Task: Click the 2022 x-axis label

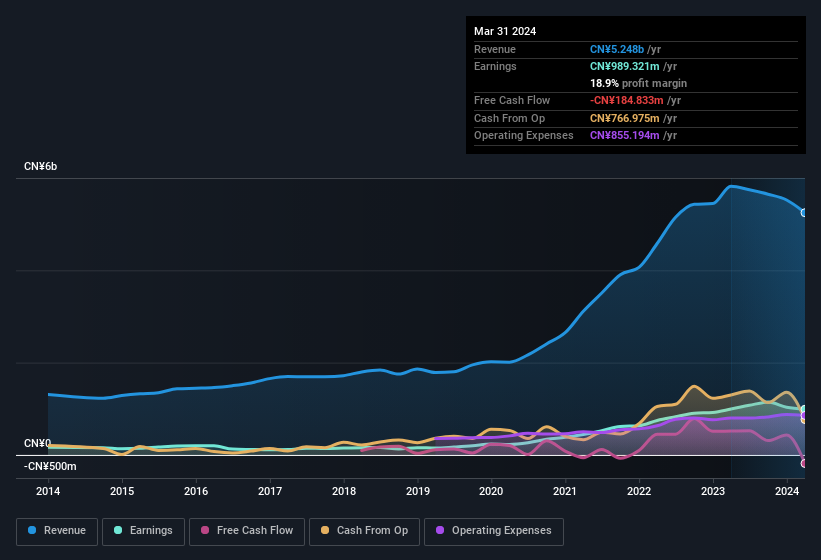Action: [x=639, y=491]
